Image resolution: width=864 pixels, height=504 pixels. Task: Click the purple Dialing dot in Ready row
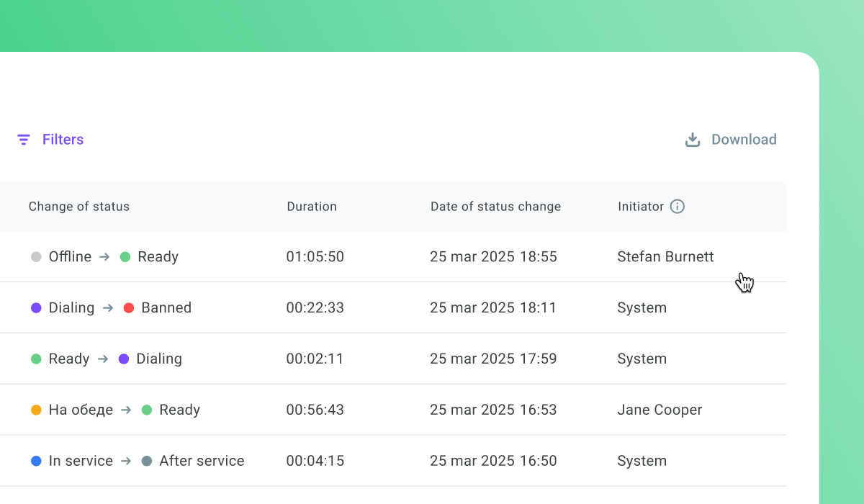point(124,359)
